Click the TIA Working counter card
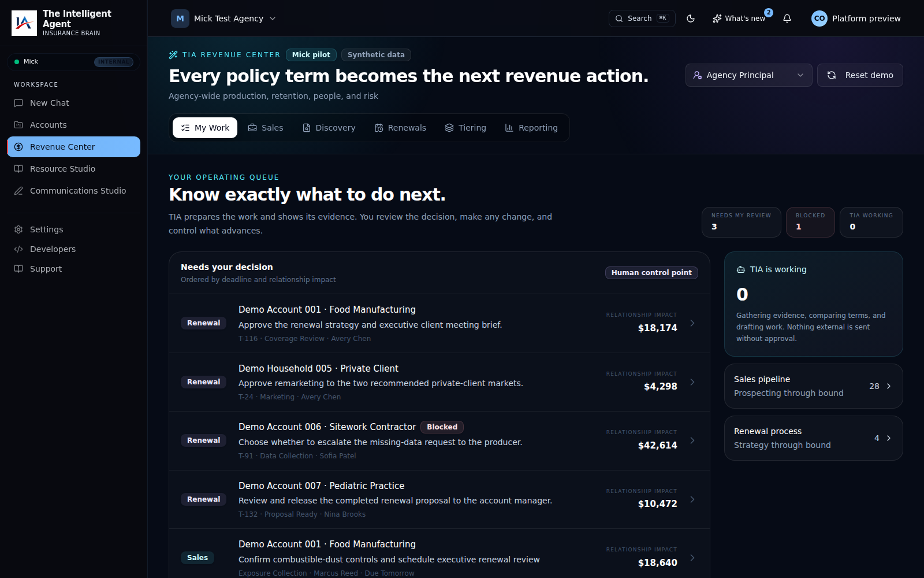Screen dimensions: 924x578 871,222
